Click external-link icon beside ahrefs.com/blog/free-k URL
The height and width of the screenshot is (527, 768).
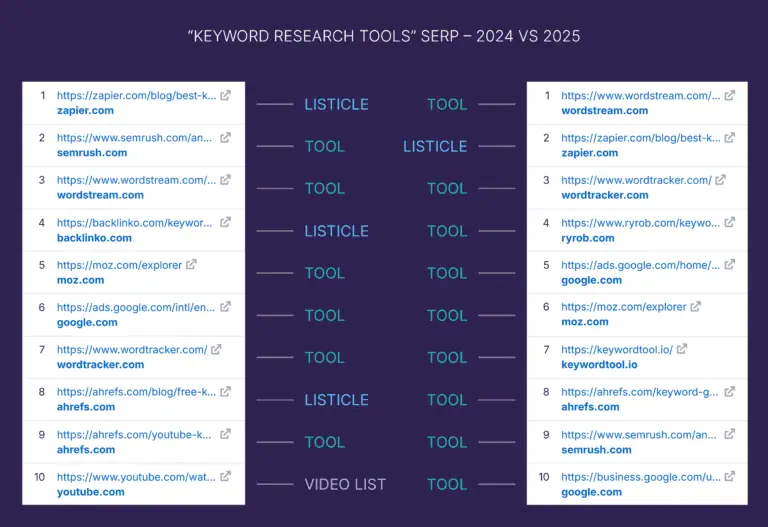pos(225,392)
